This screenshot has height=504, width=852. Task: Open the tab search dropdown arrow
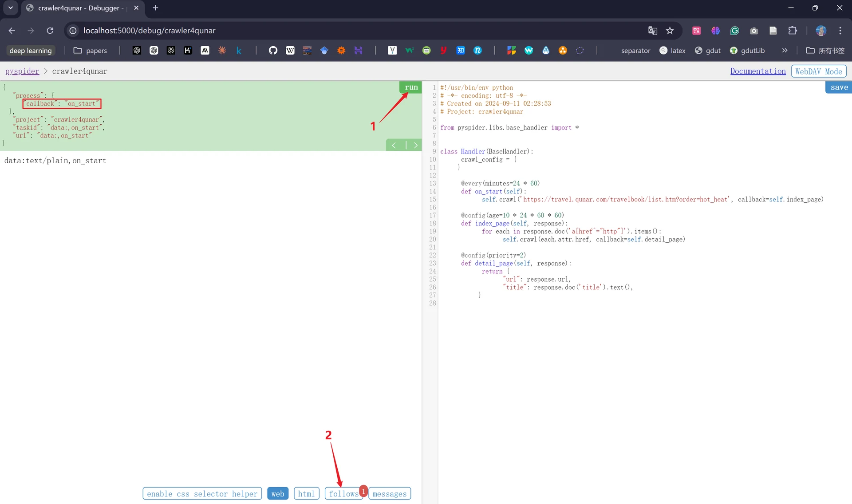11,8
